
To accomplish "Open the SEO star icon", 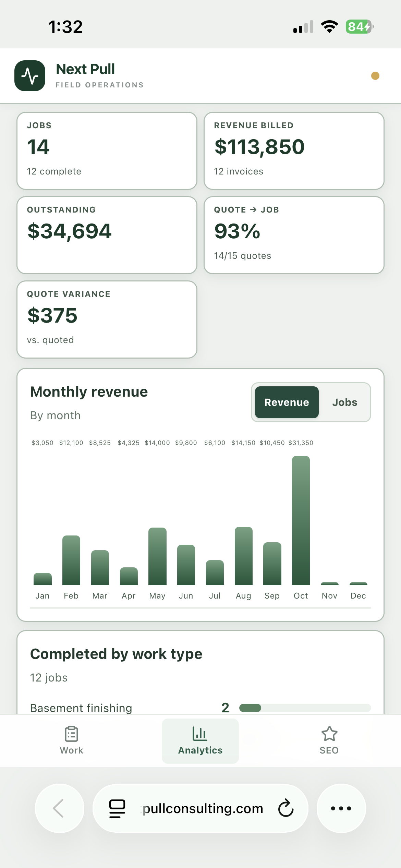I will [x=329, y=734].
